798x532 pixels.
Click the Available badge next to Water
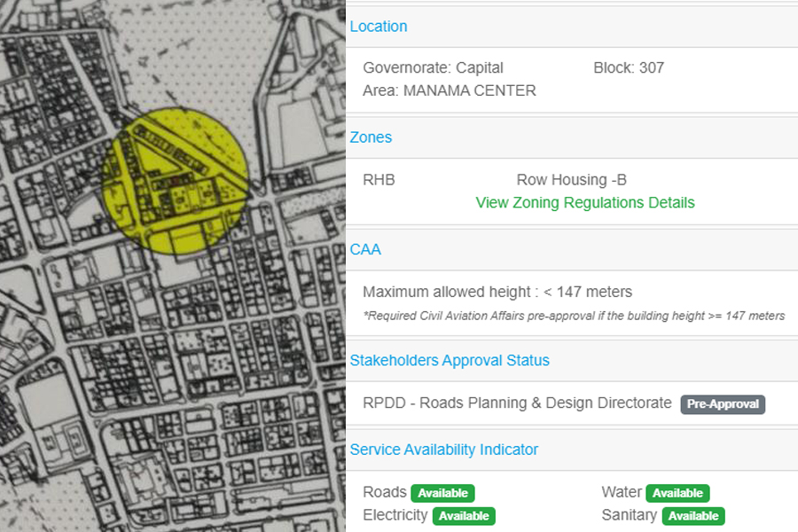[677, 493]
